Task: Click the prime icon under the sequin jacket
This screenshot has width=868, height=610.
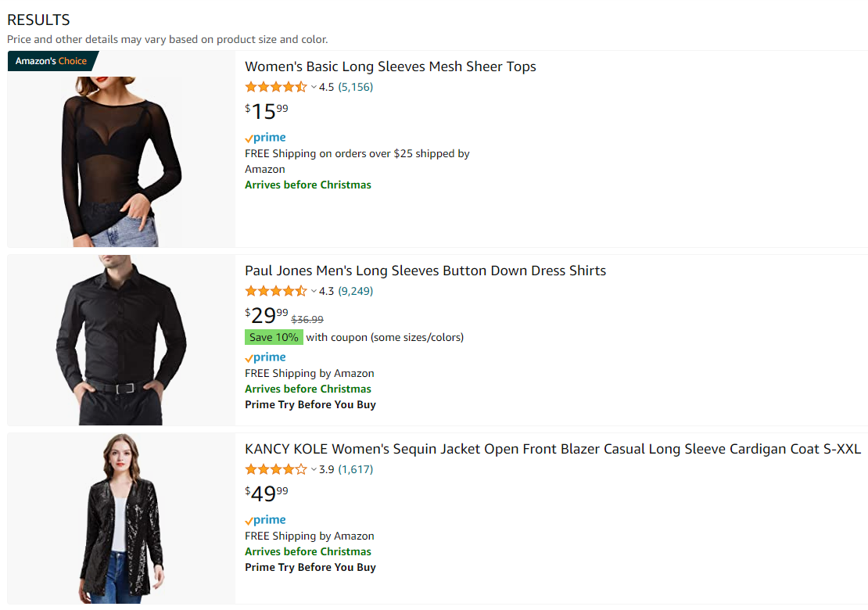Action: [x=266, y=520]
